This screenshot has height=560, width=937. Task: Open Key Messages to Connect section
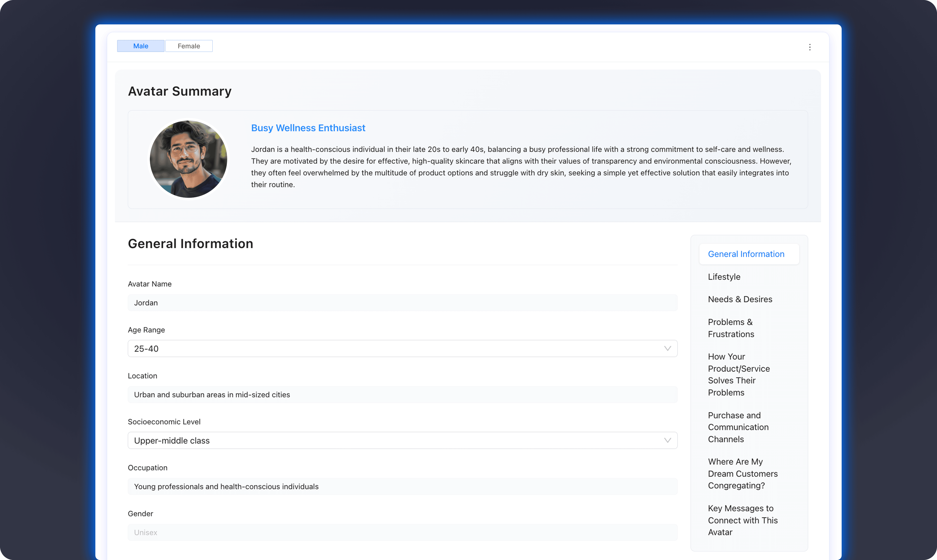coord(742,520)
